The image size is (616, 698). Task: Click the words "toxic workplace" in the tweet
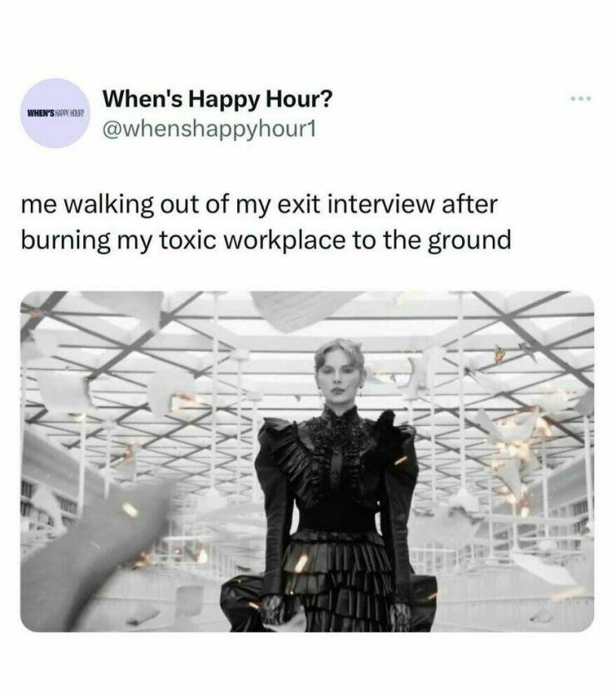[251, 240]
